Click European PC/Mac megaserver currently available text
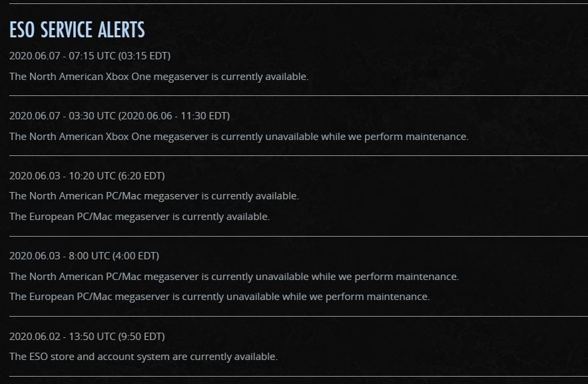 tap(139, 217)
